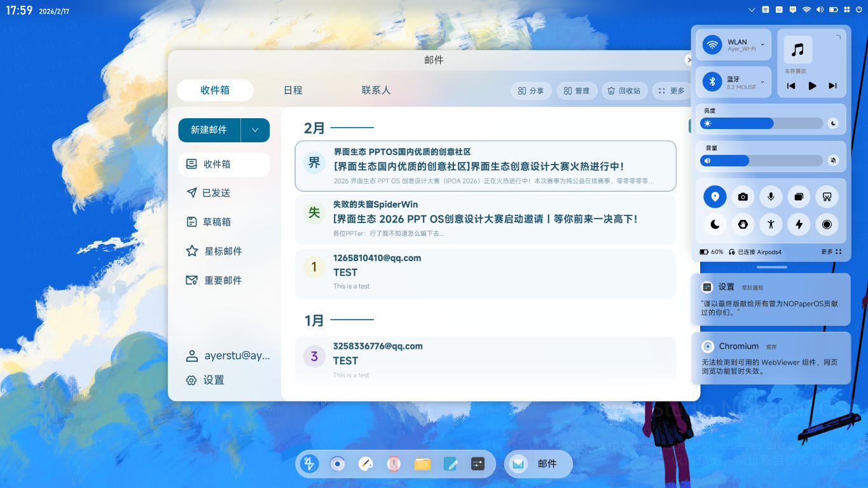
Task: Switch to the 联系人 tab
Action: pos(376,90)
